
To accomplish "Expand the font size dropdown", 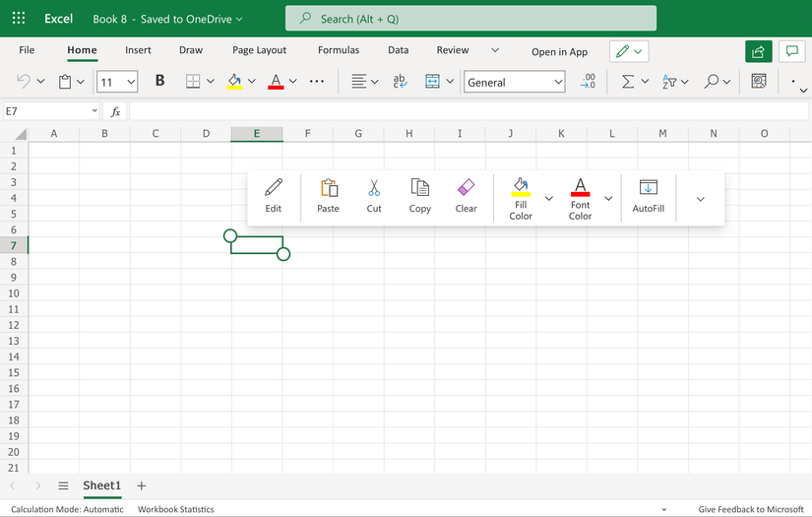I will 131,83.
